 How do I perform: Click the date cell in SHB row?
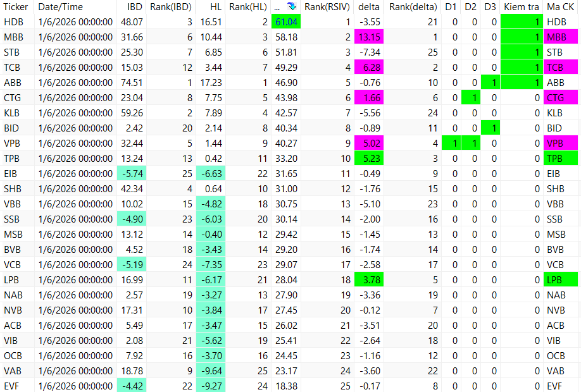[75, 189]
